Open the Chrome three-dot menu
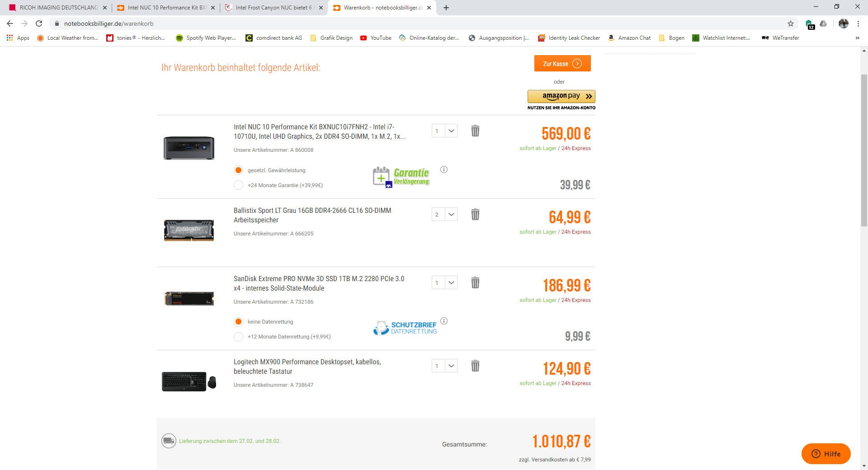The height and width of the screenshot is (470, 868). [x=858, y=23]
